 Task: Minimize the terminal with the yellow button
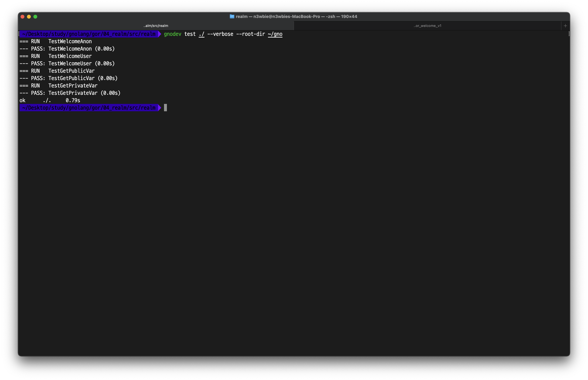(x=29, y=17)
